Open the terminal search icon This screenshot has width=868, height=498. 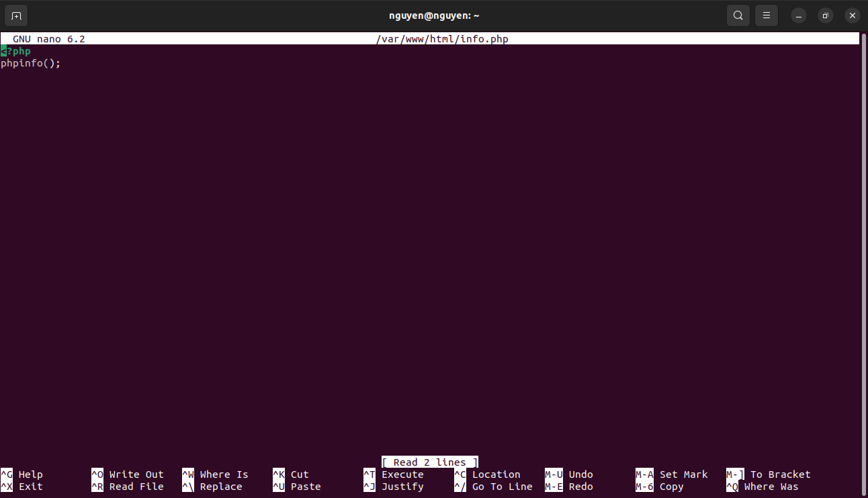(738, 15)
